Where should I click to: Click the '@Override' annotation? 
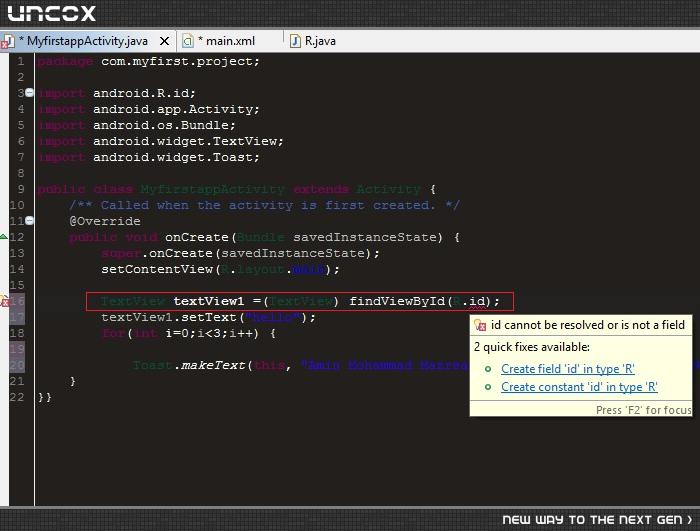click(x=105, y=221)
